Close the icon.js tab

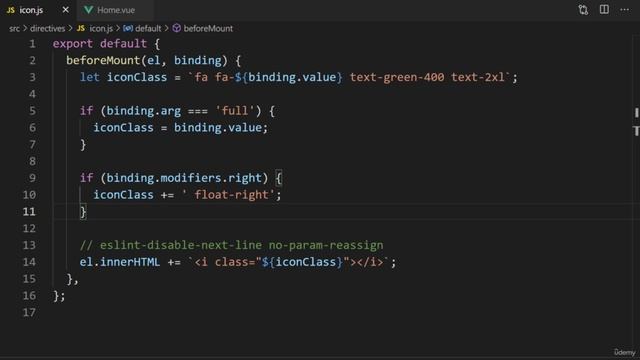click(65, 10)
